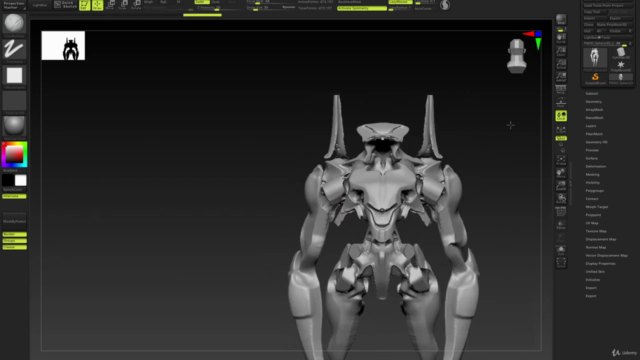The width and height of the screenshot is (640, 360).
Task: Toggle L.Sym local symmetry
Action: (561, 130)
